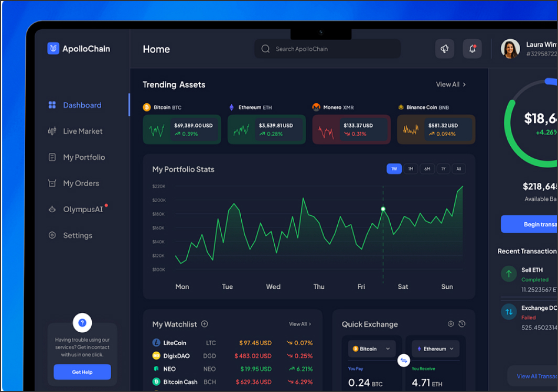
Task: Go to My Portfolio in sidebar
Action: (x=83, y=157)
